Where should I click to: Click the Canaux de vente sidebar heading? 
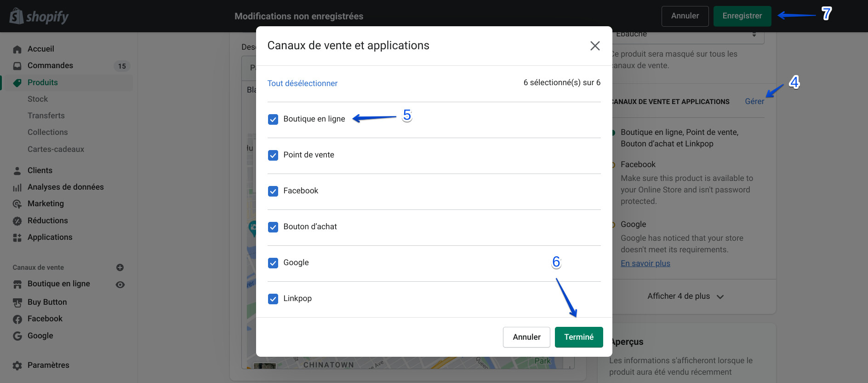tap(39, 267)
